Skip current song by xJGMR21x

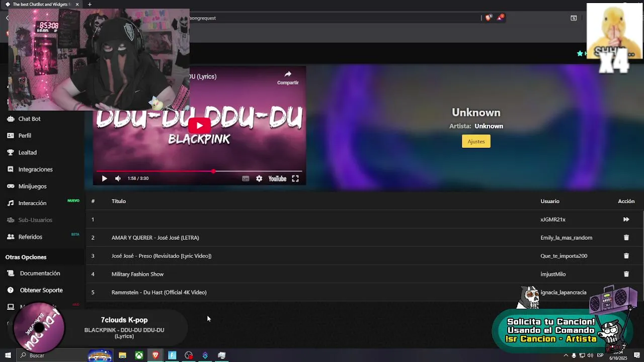(626, 219)
